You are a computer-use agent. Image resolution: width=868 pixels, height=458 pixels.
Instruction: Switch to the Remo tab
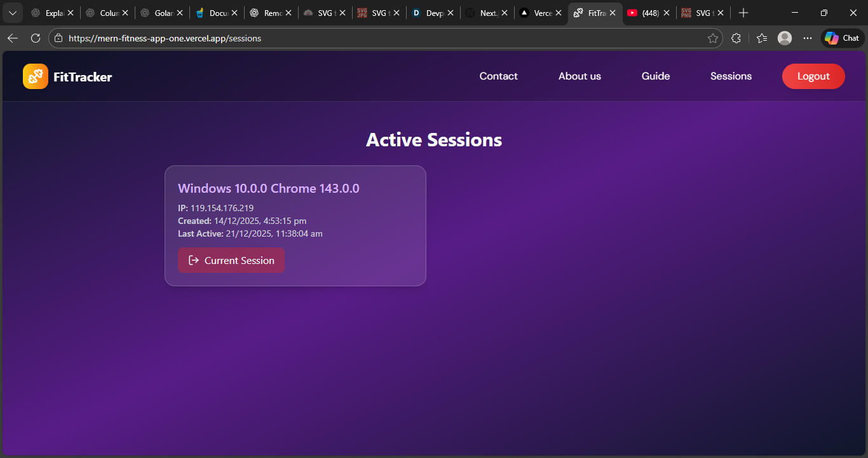[x=270, y=13]
